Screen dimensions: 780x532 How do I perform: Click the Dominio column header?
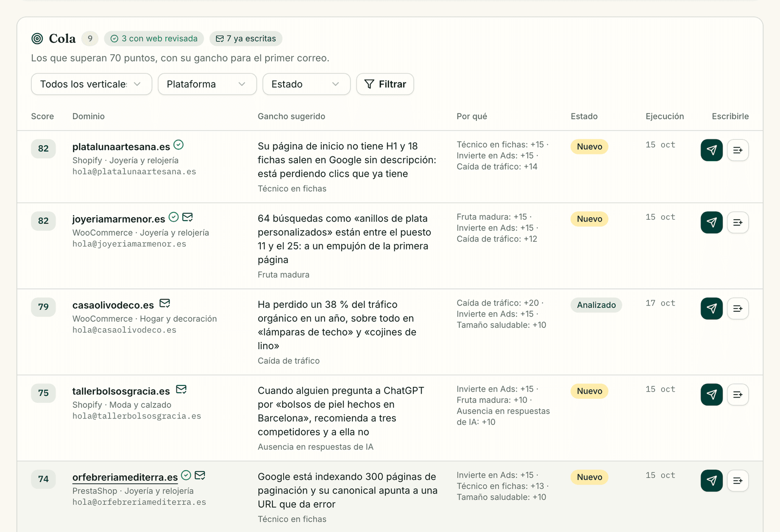coord(88,116)
